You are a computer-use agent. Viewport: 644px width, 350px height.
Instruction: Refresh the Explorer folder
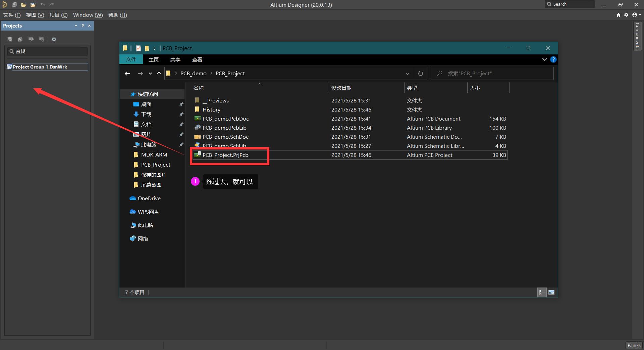tap(420, 74)
